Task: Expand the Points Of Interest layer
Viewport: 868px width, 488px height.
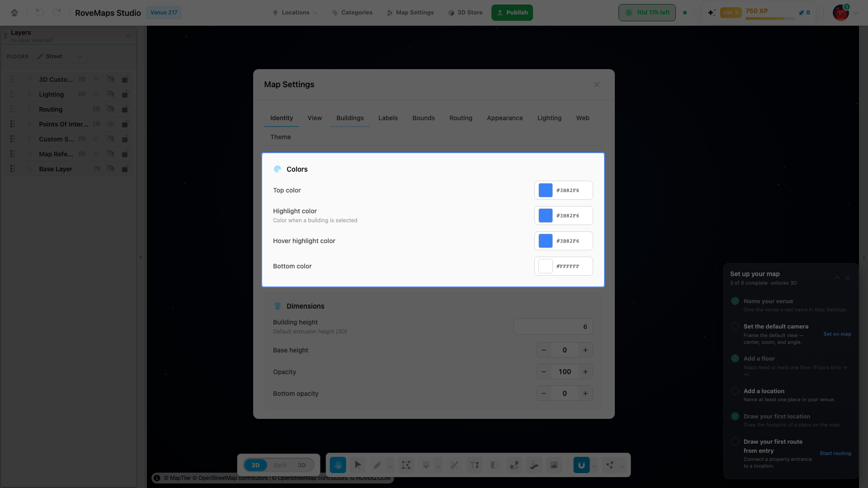Action: tap(29, 124)
